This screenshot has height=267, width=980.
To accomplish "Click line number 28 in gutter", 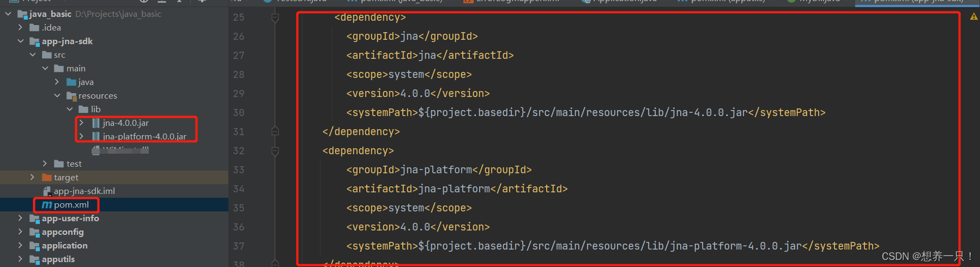I will coord(239,75).
